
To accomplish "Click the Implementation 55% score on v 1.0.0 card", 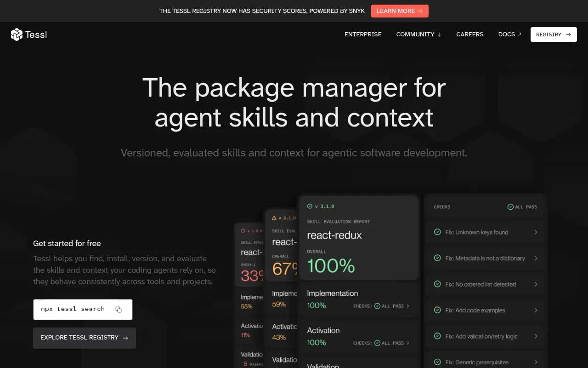I will pyautogui.click(x=247, y=306).
